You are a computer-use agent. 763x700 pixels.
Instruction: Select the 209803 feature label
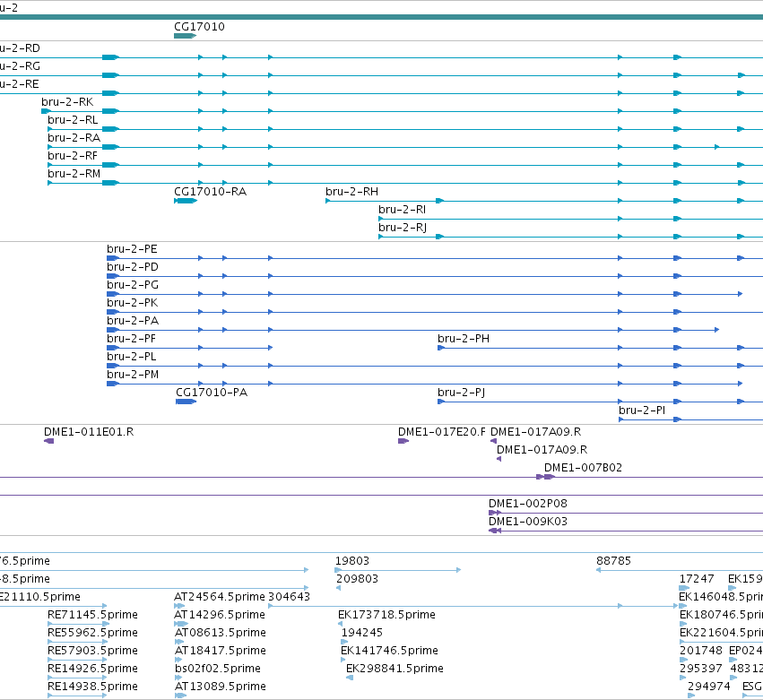(357, 579)
